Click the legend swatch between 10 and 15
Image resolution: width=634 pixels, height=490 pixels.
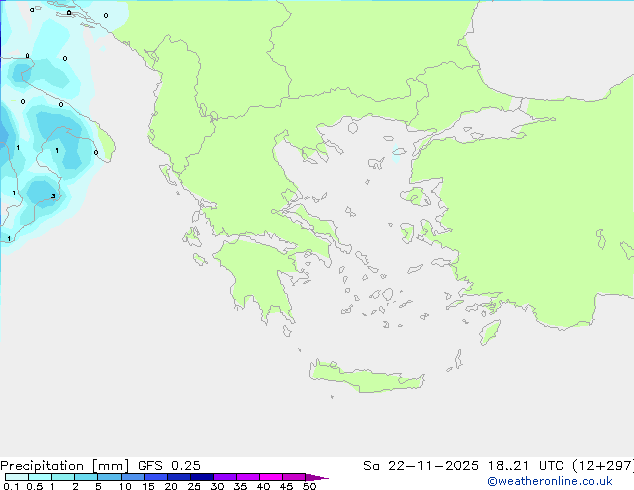[x=133, y=477]
